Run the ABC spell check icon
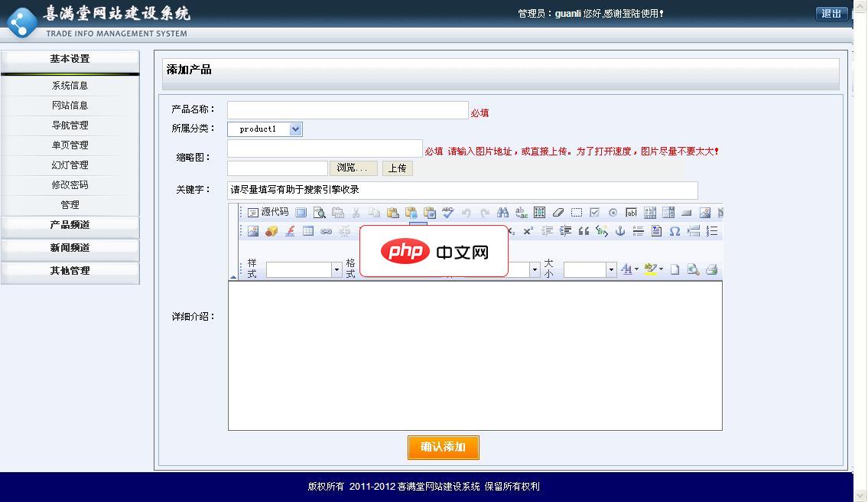The width and height of the screenshot is (868, 502). (x=448, y=212)
